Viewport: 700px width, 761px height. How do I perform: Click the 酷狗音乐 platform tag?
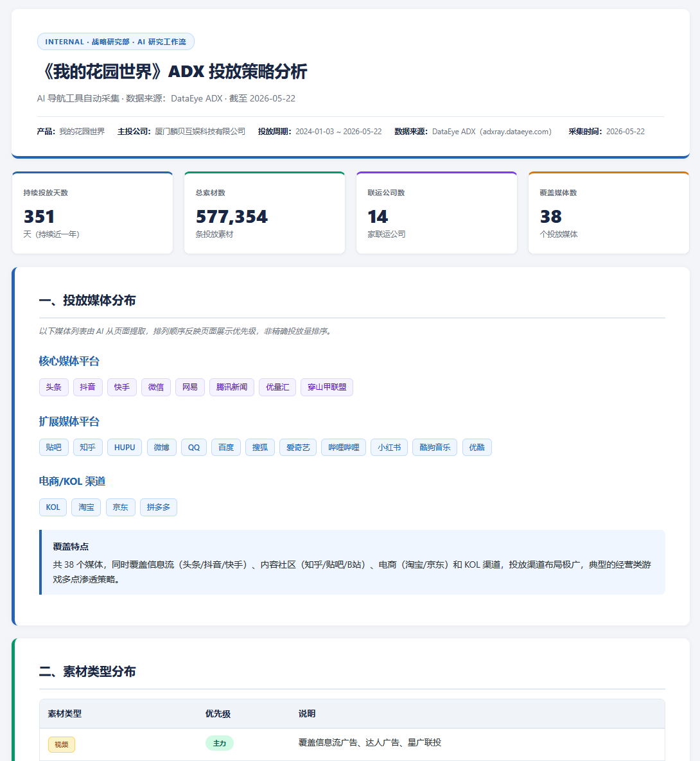coord(435,448)
